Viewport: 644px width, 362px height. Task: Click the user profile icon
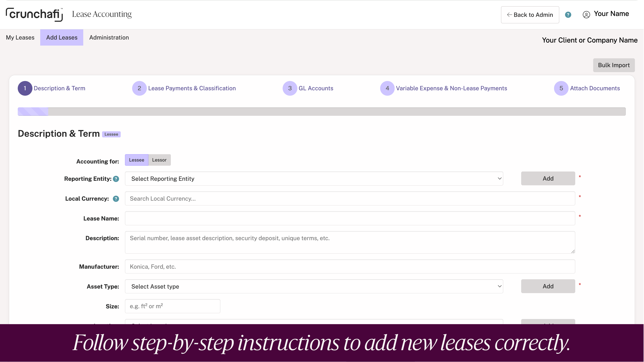tap(586, 15)
